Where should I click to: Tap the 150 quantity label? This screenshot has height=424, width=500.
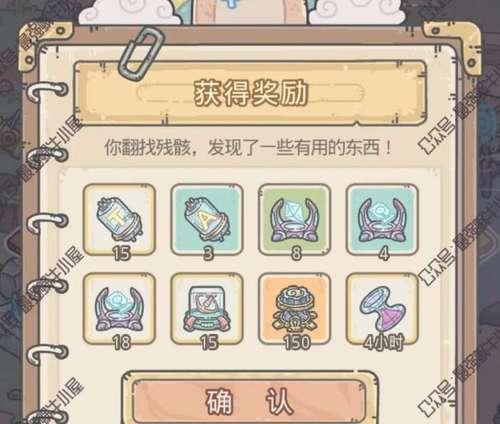pos(297,342)
